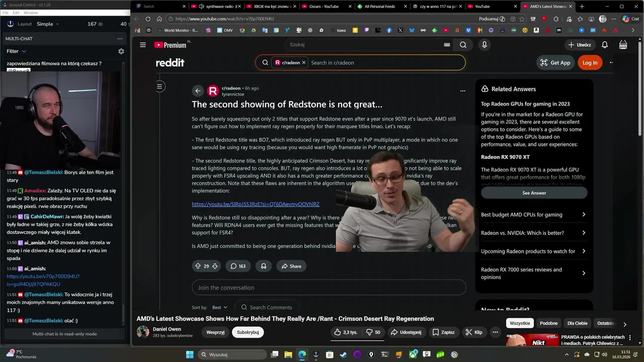Click the on-screen keyboard icon in YouTube search
This screenshot has width=644, height=362.
point(447,45)
